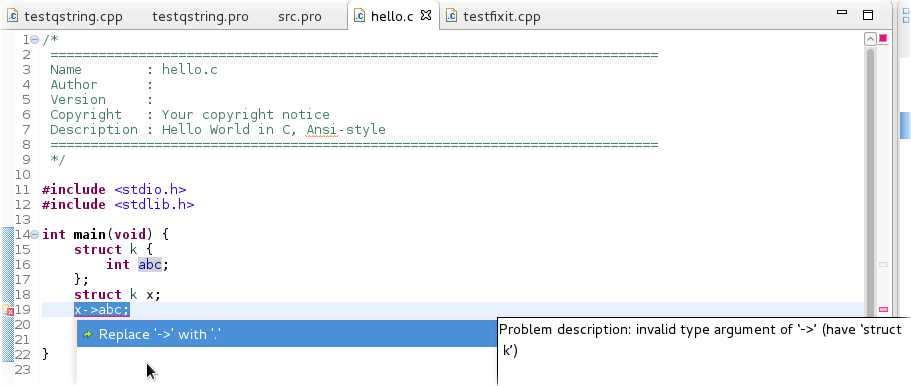Click the testqstring.cpp file icon
This screenshot has height=386, width=911.
13,16
